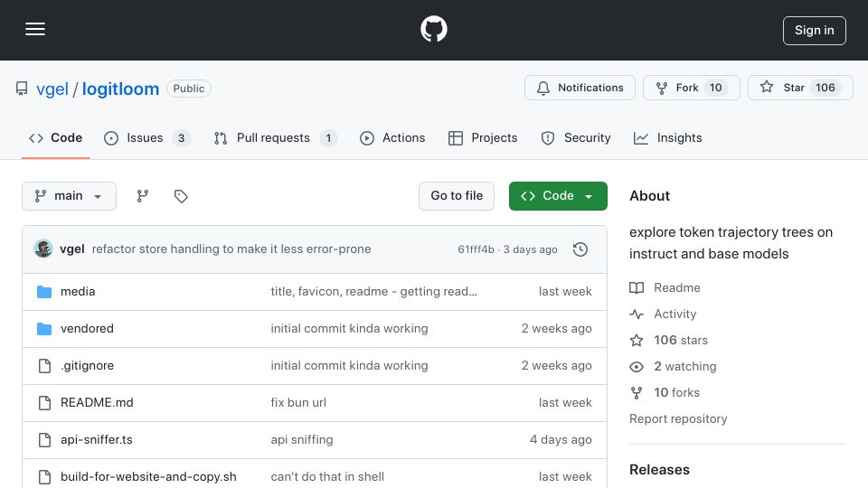Open the 'fix bun url' commit message

(298, 403)
